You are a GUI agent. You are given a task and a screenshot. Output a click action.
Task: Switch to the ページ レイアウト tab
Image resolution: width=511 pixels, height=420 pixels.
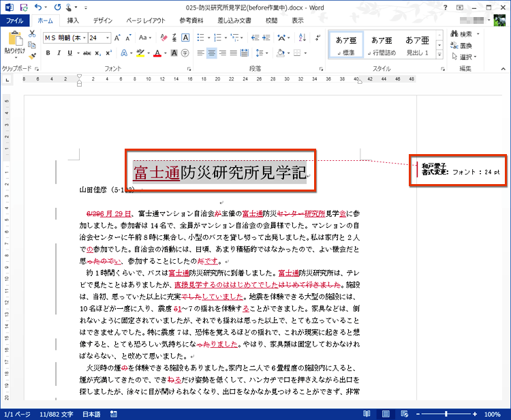point(146,20)
